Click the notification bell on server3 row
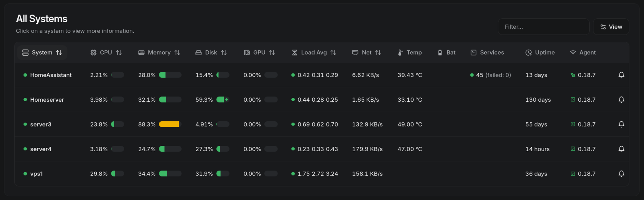The width and height of the screenshot is (644, 200). pos(621,124)
